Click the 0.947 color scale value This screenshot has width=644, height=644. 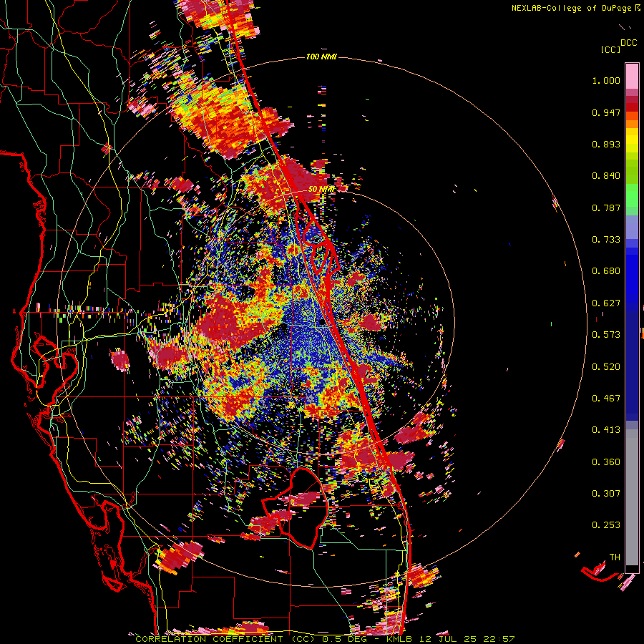[606, 112]
